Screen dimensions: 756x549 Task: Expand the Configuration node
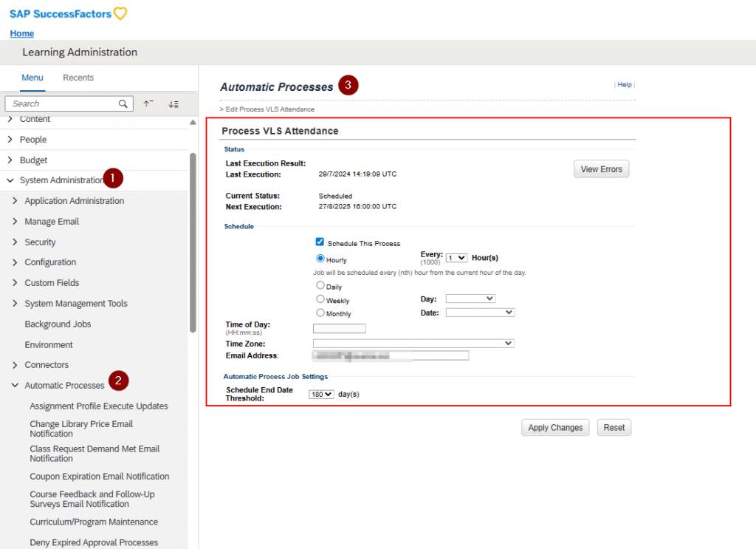coord(15,262)
